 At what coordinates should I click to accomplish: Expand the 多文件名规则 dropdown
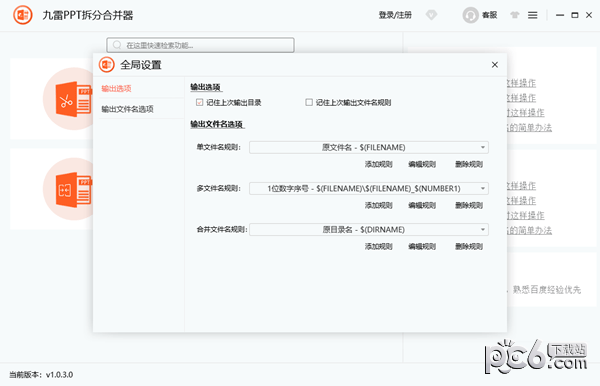click(483, 188)
